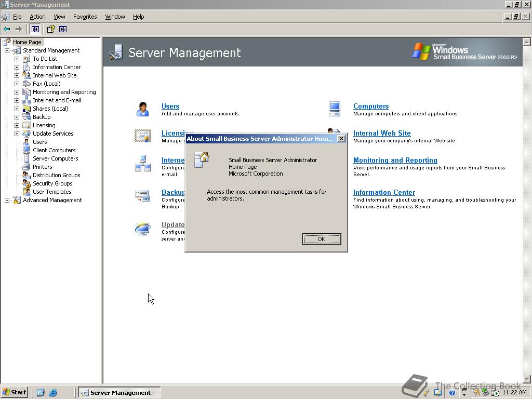The image size is (532, 399).
Task: Collapse the Standard Management node
Action: point(7,50)
